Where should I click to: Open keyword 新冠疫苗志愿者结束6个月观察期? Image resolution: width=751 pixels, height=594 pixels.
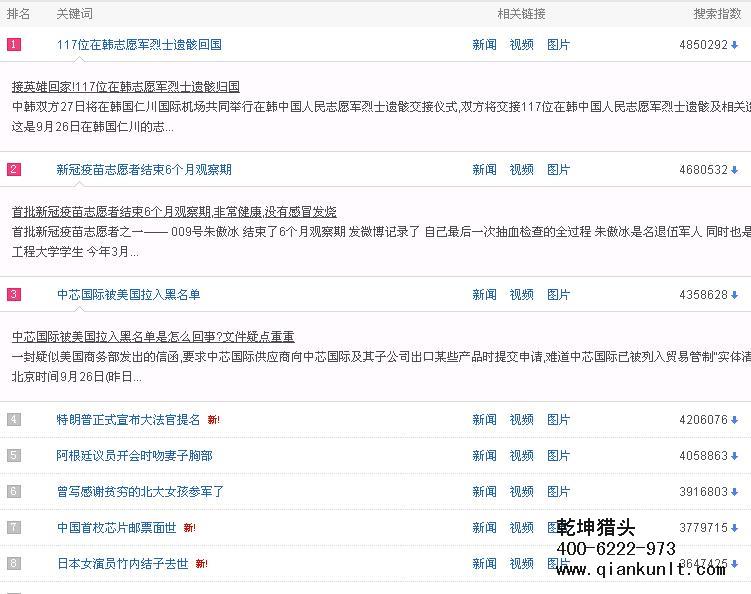tap(144, 170)
